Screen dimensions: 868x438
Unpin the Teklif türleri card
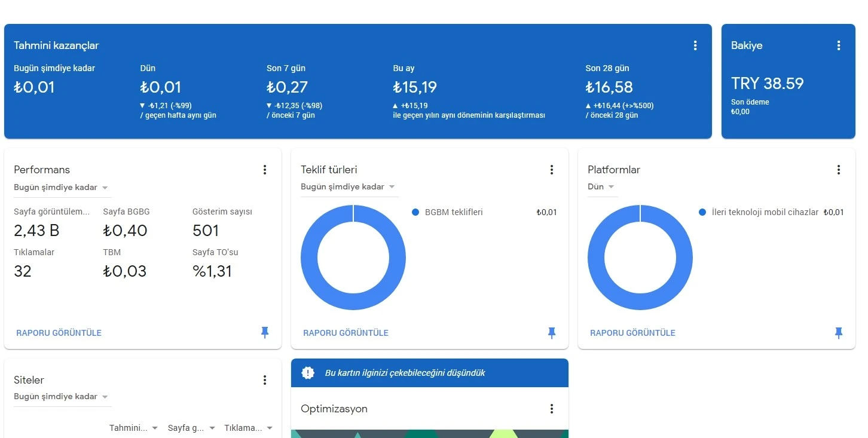coord(552,333)
